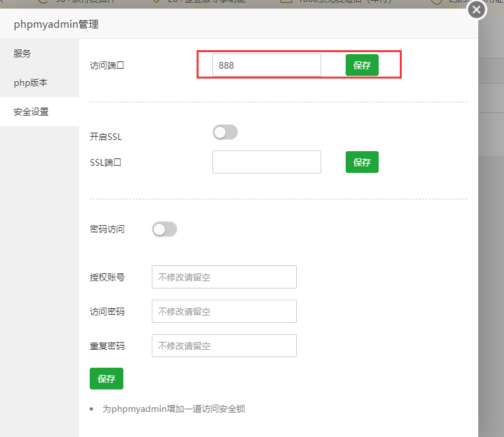Screen dimensions: 504x437
Task: Click the 授权账号 label text
Action: tap(107, 277)
